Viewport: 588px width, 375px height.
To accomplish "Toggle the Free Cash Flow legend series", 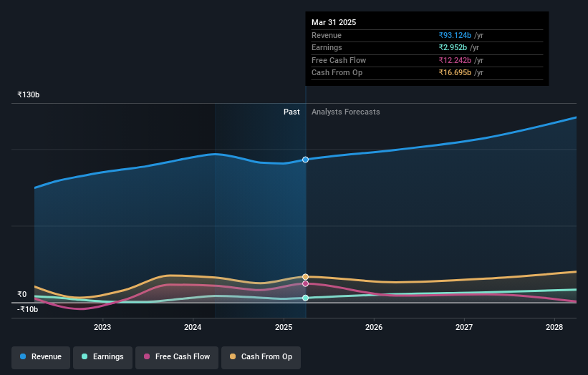I will tap(177, 357).
